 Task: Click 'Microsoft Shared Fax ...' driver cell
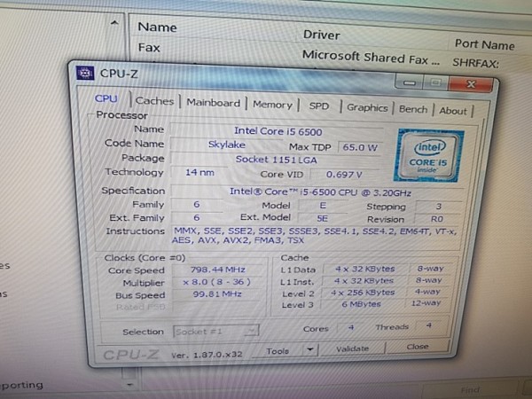pyautogui.click(x=371, y=58)
